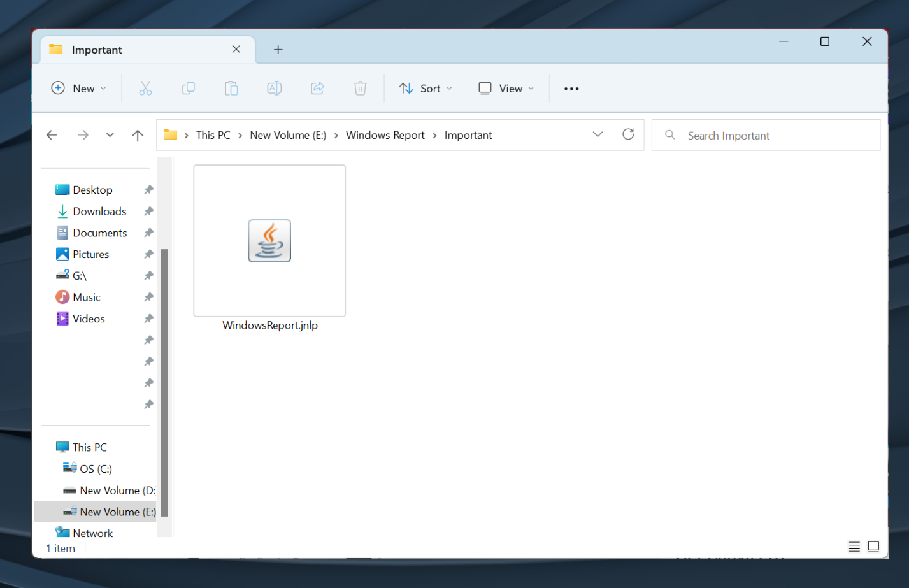Select New Volume (E:) in sidebar

coord(95,512)
